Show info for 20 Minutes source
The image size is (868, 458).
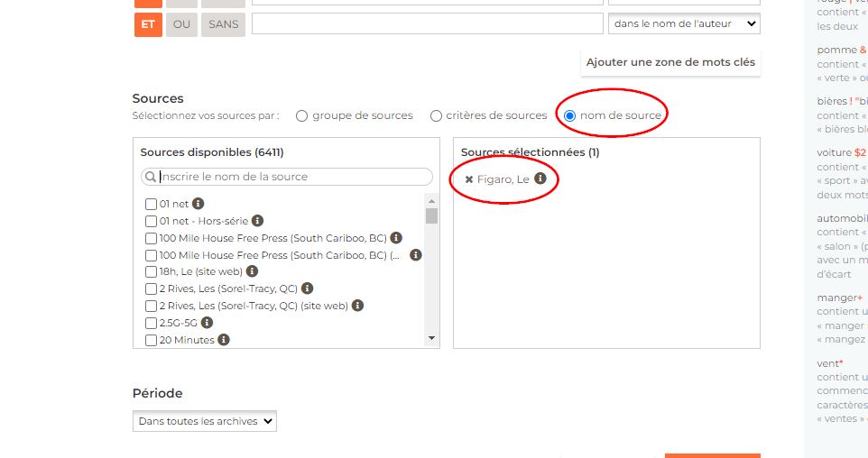224,340
